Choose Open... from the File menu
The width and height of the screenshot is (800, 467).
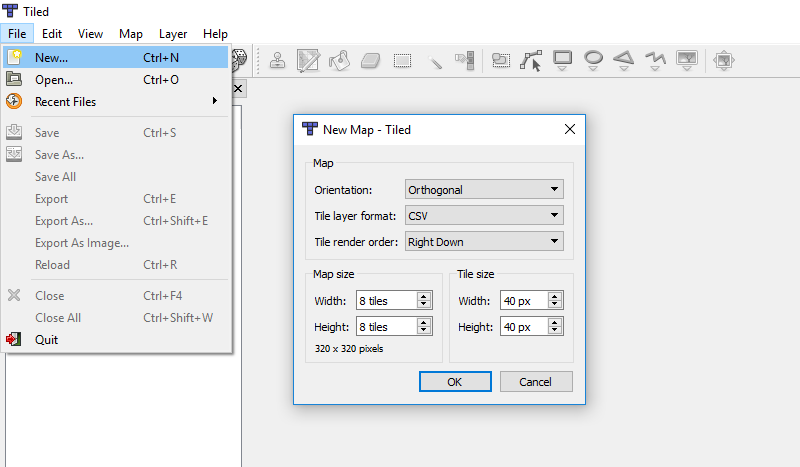tap(116, 80)
